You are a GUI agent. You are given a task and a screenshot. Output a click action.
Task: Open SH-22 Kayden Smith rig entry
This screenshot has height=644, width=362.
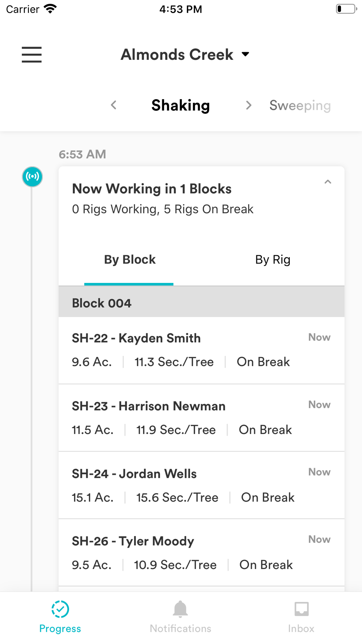pos(202,350)
